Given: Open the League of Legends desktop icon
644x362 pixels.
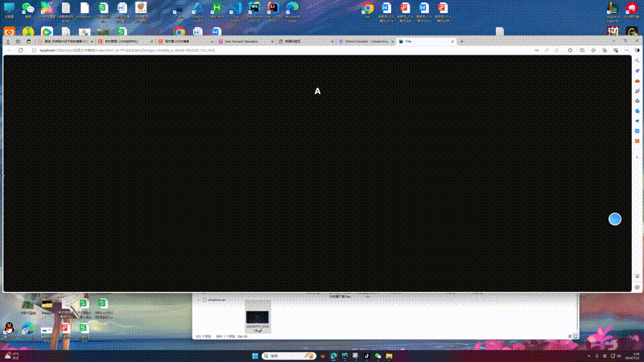Looking at the screenshot, I should point(613,11).
